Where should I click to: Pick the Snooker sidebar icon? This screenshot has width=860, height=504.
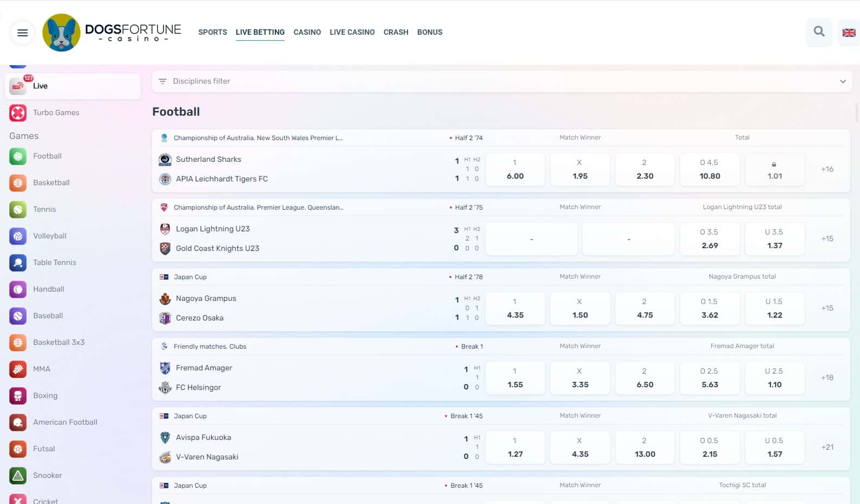pos(18,476)
